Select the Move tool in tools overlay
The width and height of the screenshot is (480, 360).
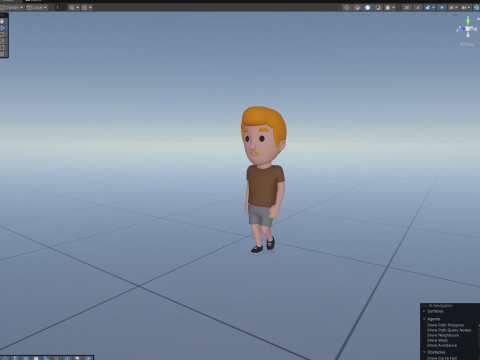[3, 28]
